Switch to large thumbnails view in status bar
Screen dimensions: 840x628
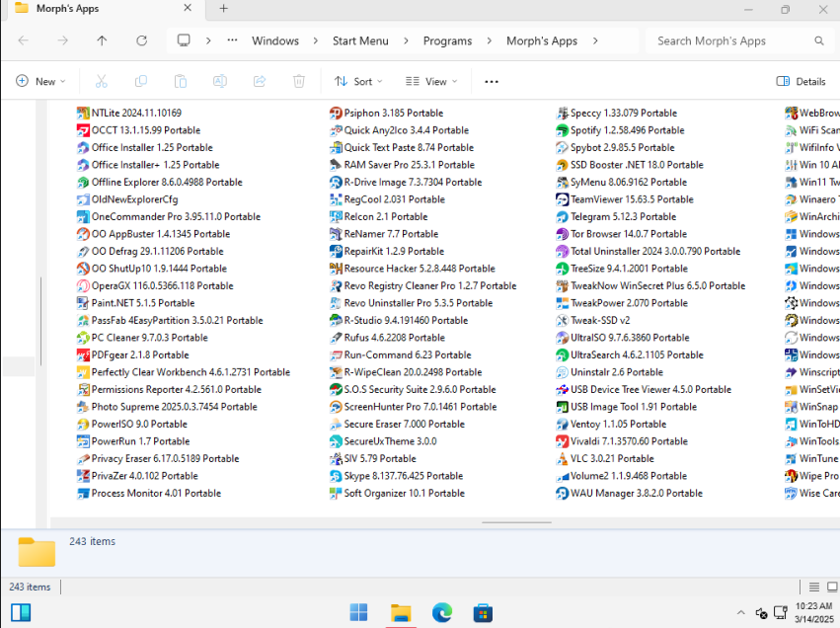(x=832, y=587)
